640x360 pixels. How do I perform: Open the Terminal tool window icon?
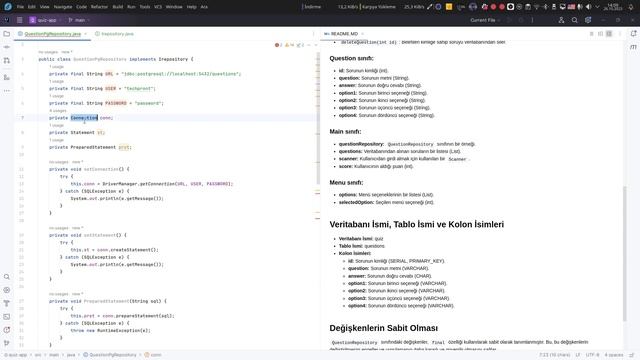tap(7, 317)
